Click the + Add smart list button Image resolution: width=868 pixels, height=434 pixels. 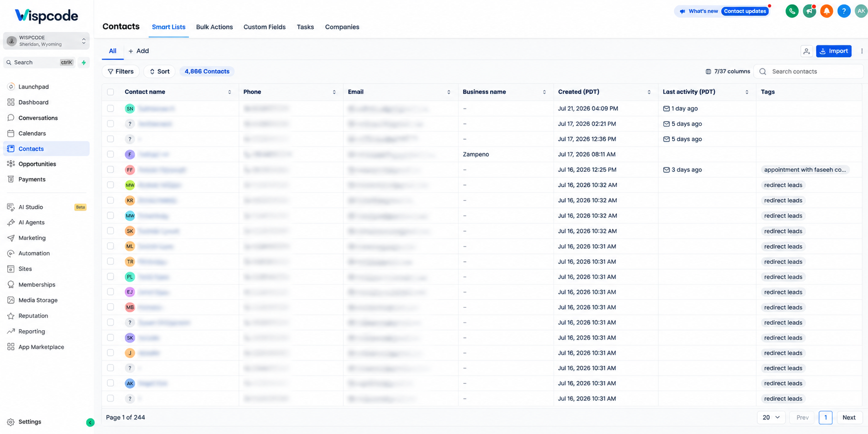138,51
